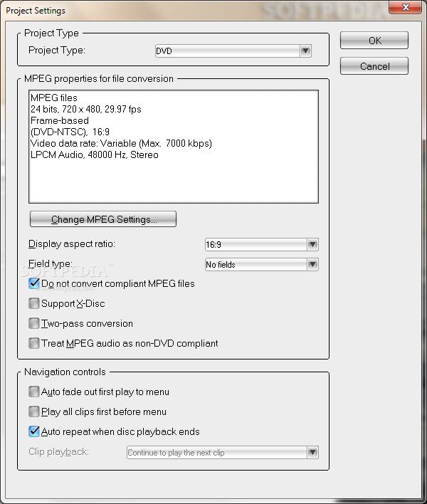
Task: Click the 'Project Type:' label
Action: pos(57,50)
